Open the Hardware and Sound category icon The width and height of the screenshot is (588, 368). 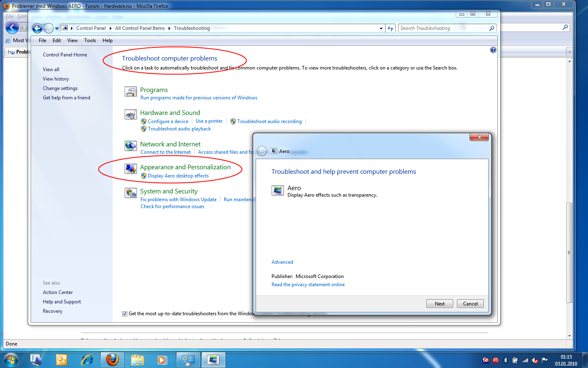tap(131, 114)
